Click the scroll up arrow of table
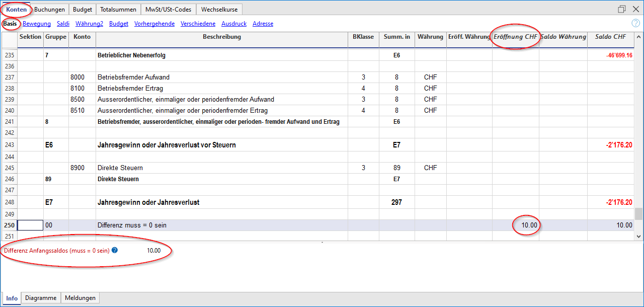This screenshot has width=644, height=307. click(x=638, y=37)
